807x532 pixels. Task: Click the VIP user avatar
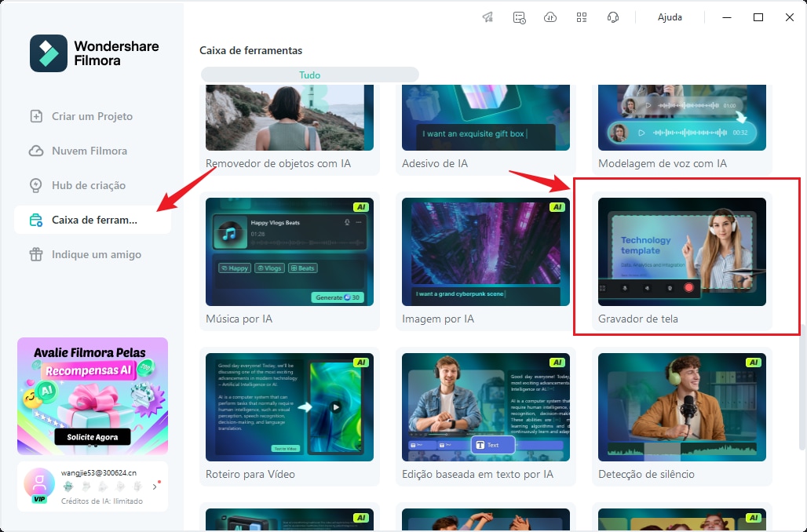(39, 485)
